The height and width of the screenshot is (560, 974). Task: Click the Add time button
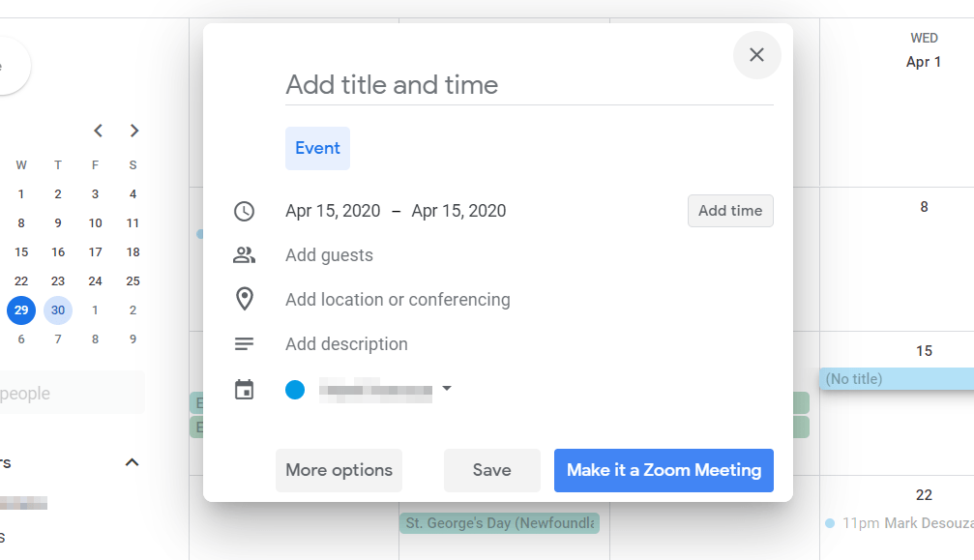coord(730,211)
